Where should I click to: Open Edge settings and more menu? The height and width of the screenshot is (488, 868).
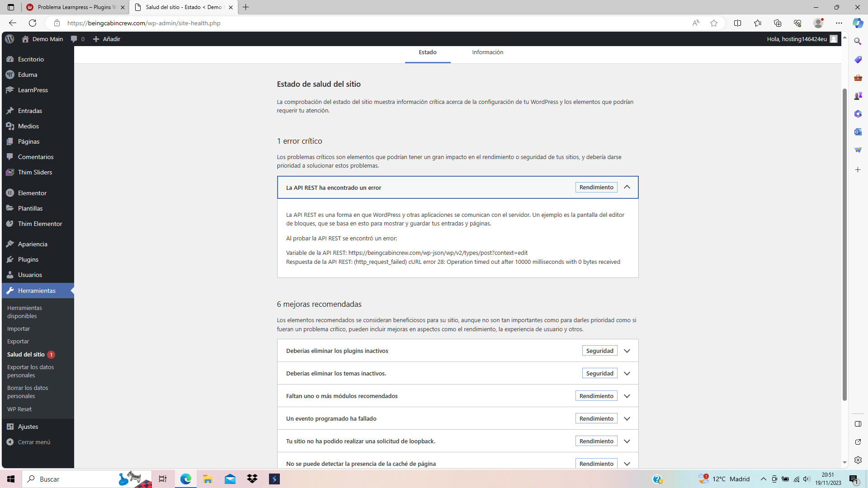[839, 23]
